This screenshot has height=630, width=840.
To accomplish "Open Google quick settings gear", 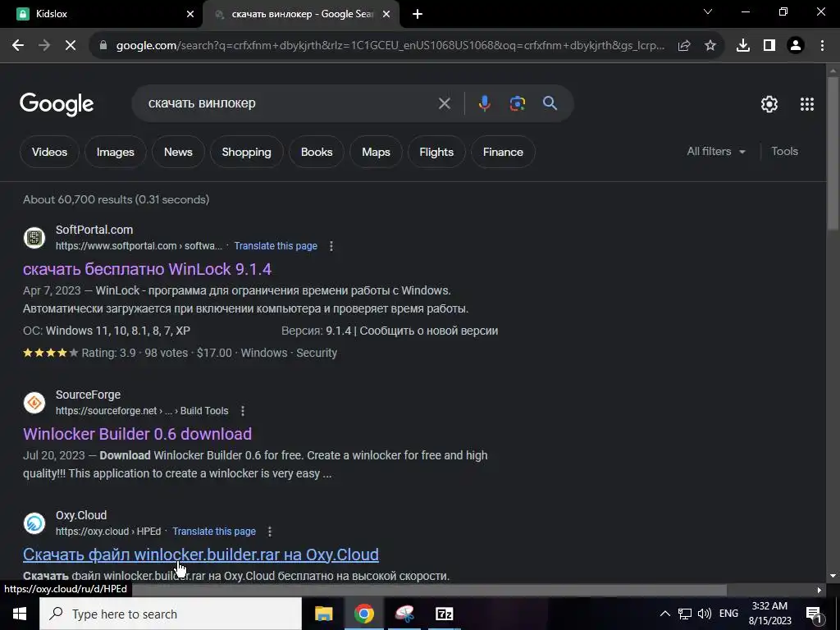I will pos(769,104).
